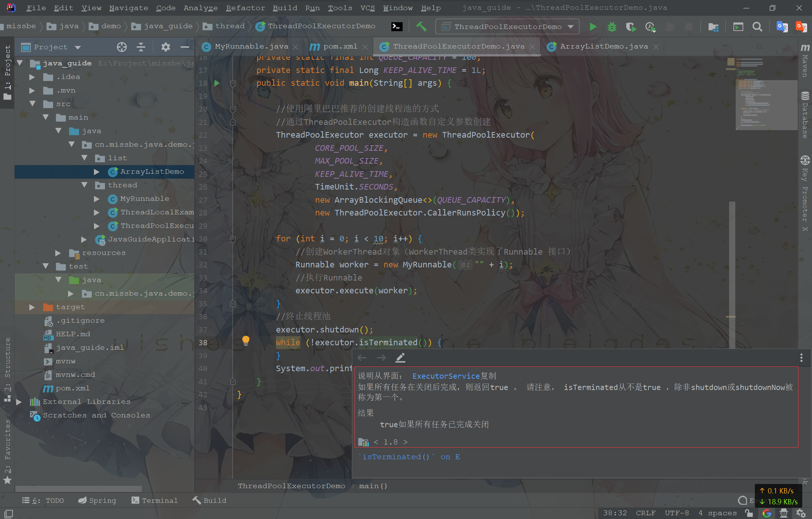Show the intention actions bulb on line 38
Viewport: 812px width, 519px height.
point(246,341)
